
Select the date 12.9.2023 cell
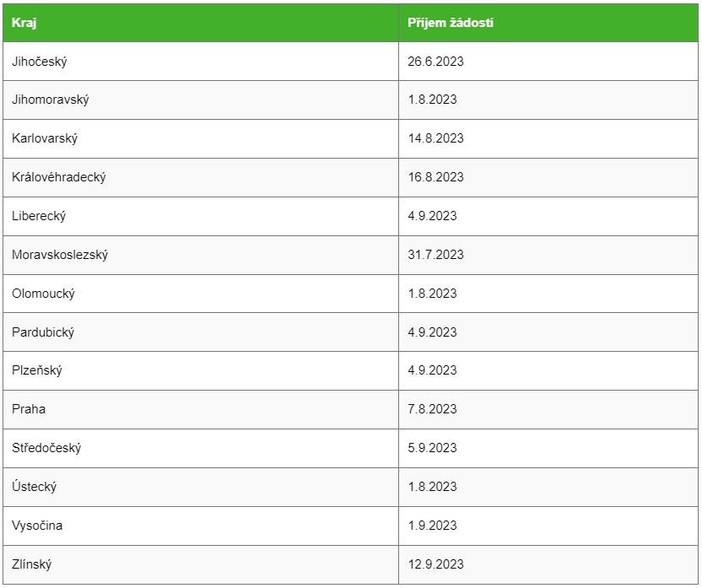pyautogui.click(x=548, y=564)
